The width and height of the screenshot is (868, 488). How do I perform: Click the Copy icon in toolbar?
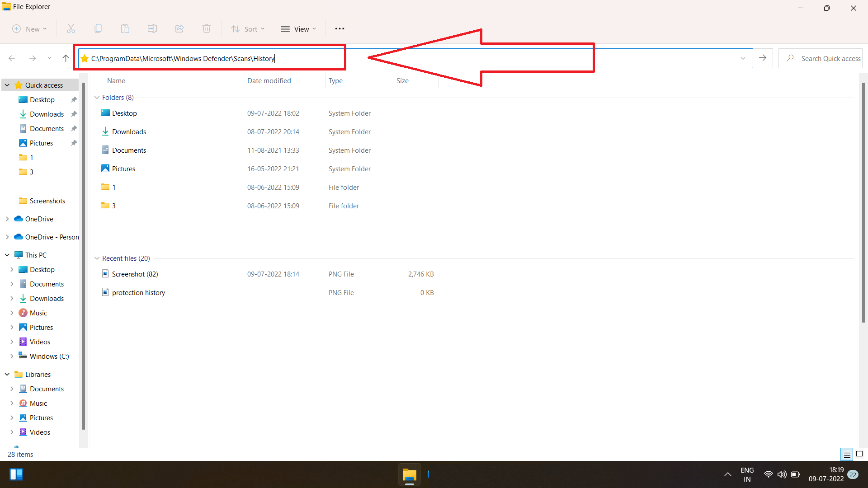98,29
